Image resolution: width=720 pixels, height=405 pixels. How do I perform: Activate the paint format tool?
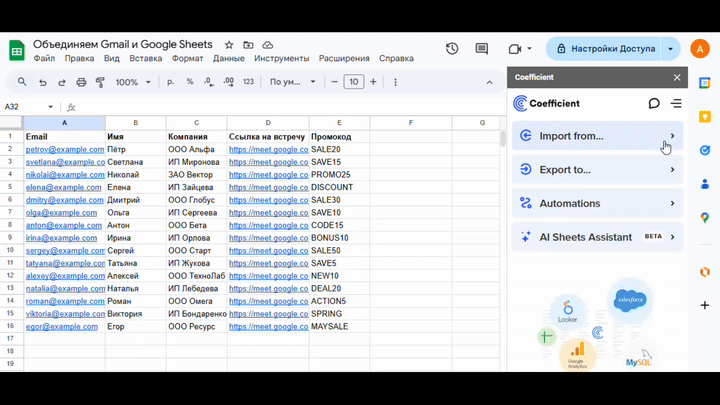pyautogui.click(x=100, y=82)
